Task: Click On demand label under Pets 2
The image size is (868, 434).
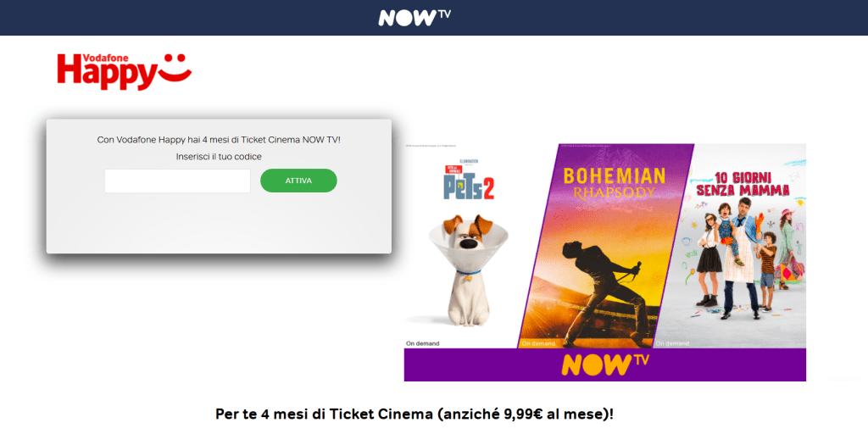Action: [422, 344]
